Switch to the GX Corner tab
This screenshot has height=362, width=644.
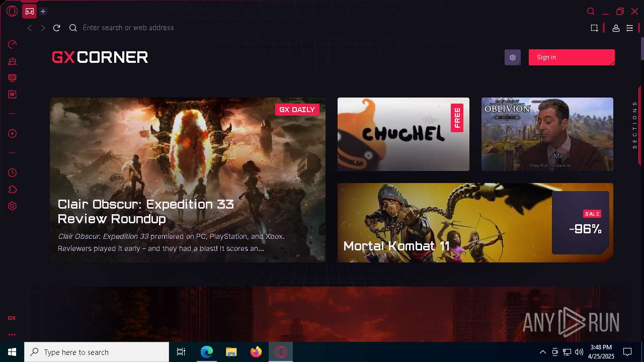pos(30,11)
